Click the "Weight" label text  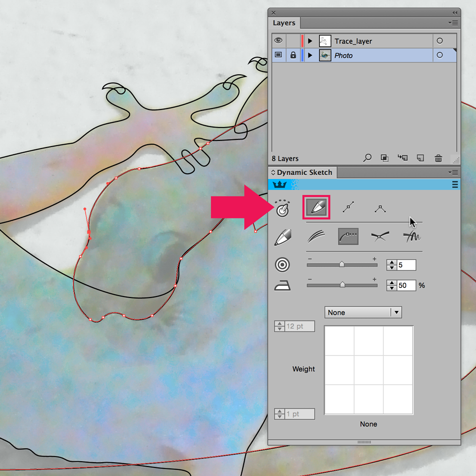pos(304,369)
